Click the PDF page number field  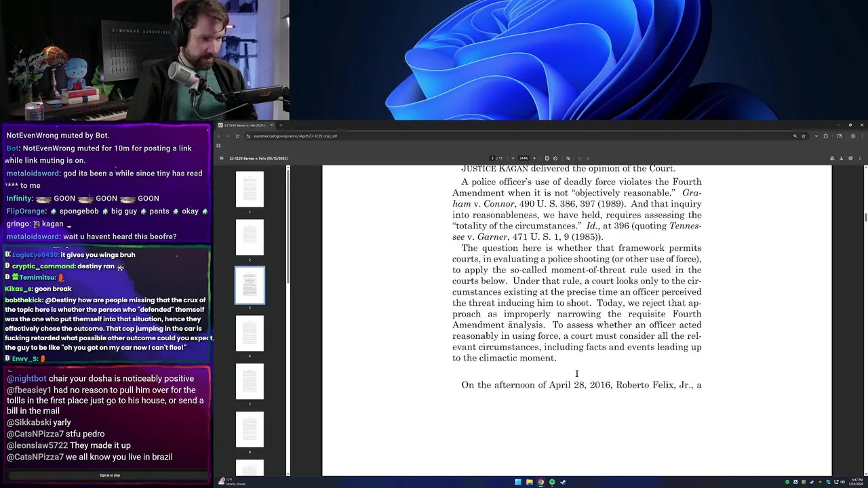pyautogui.click(x=492, y=159)
